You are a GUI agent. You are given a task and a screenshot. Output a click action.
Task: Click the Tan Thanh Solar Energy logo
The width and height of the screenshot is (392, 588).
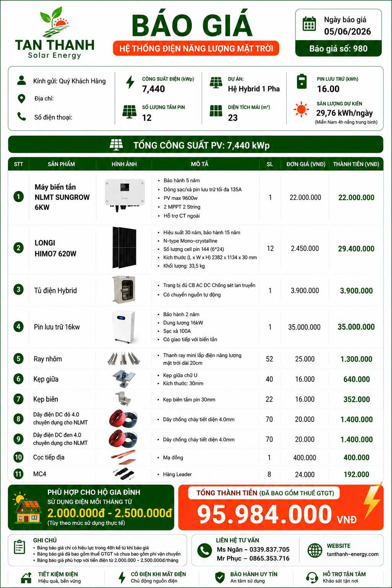click(55, 33)
